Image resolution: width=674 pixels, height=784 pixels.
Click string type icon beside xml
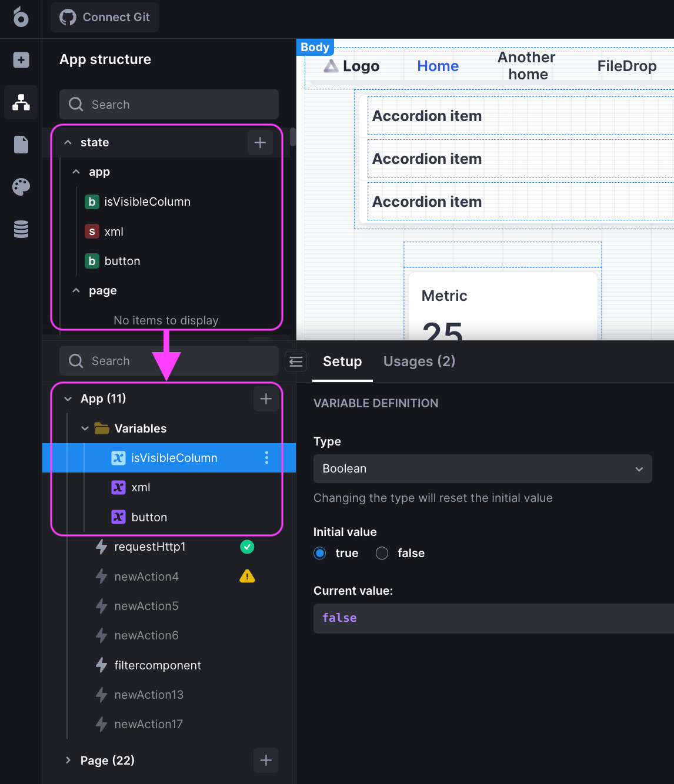pyautogui.click(x=92, y=232)
